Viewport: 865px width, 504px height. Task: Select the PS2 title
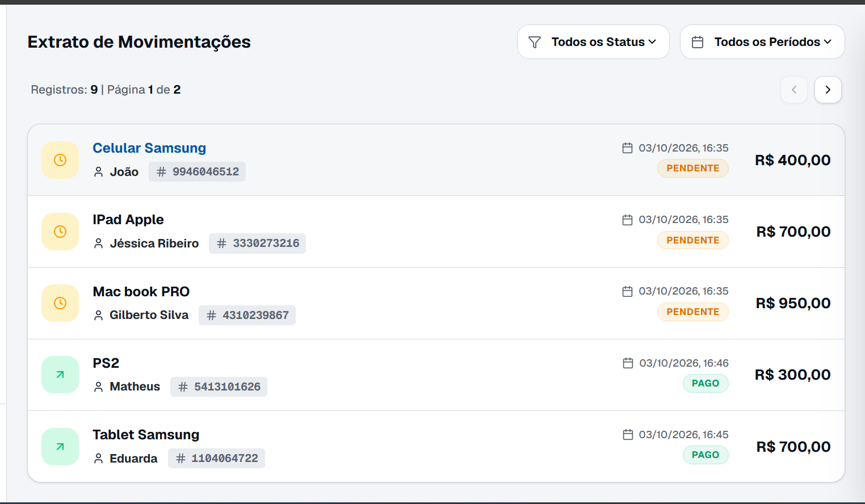[x=106, y=363]
